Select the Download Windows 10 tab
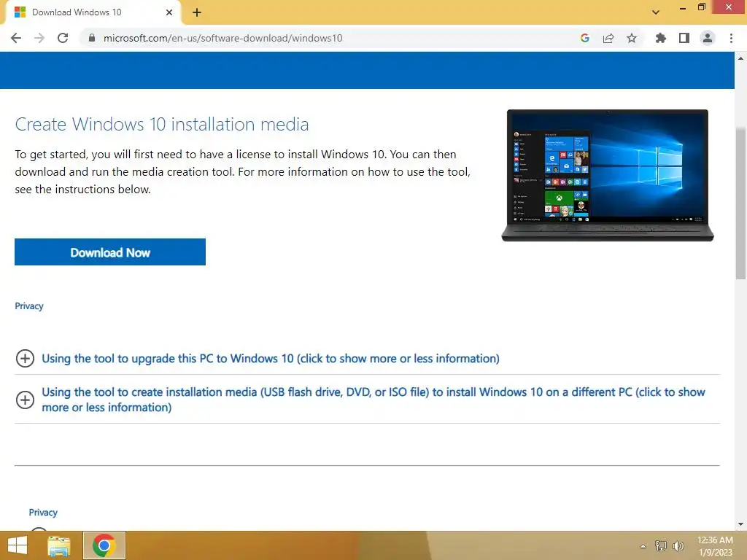 click(94, 12)
